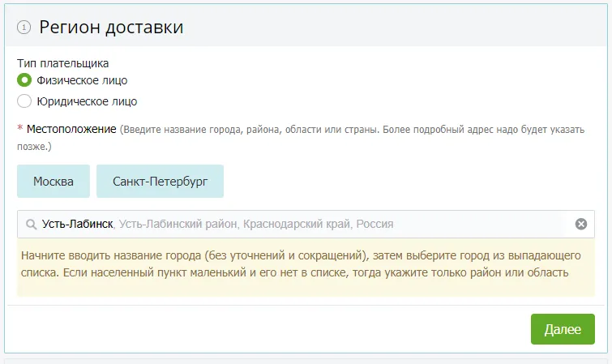Click the "Местоположение" field label

71,129
